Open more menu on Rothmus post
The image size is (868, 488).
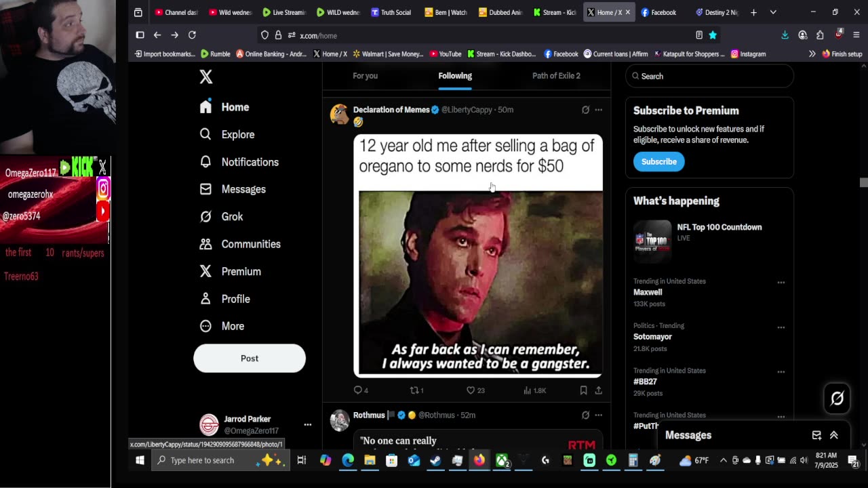click(x=598, y=415)
